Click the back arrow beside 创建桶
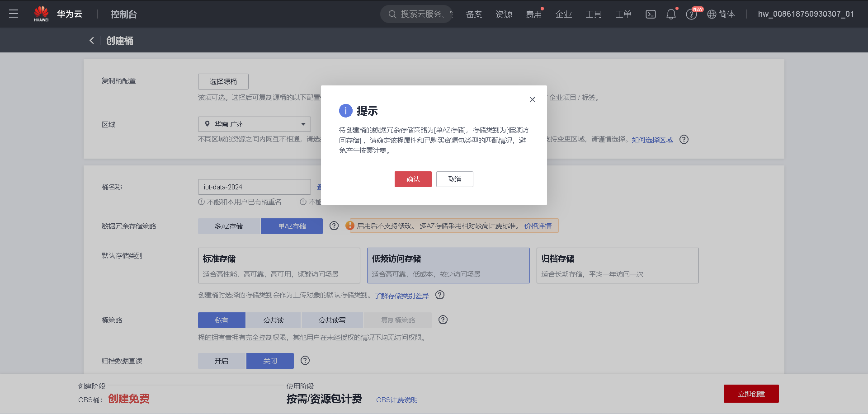Image resolution: width=868 pixels, height=414 pixels. [91, 40]
